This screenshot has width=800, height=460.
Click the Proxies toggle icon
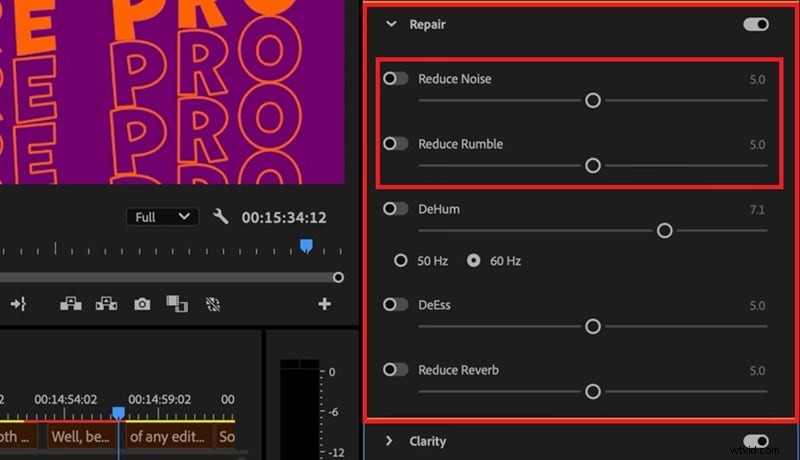pos(213,304)
